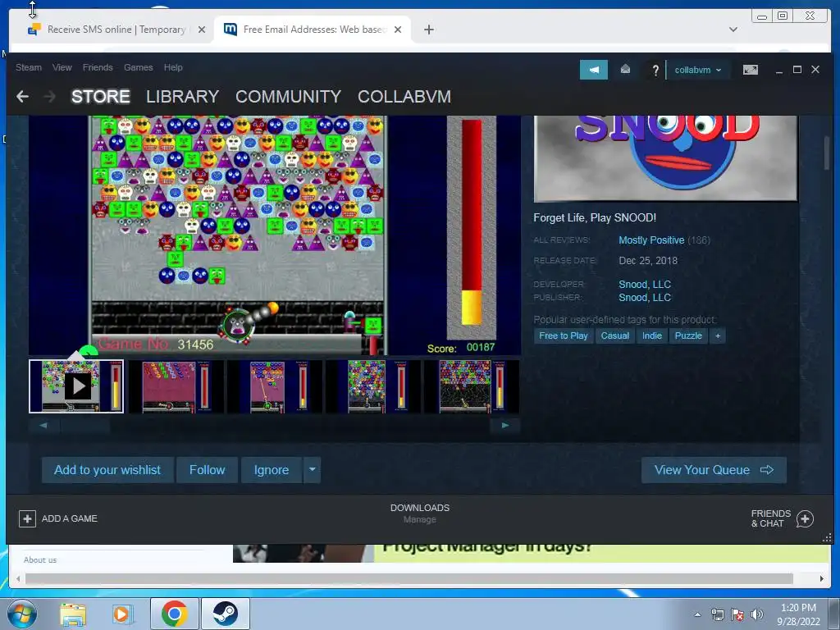Click the Steam page vertical scrollbar
Screen dimensions: 840x630
tap(827, 153)
